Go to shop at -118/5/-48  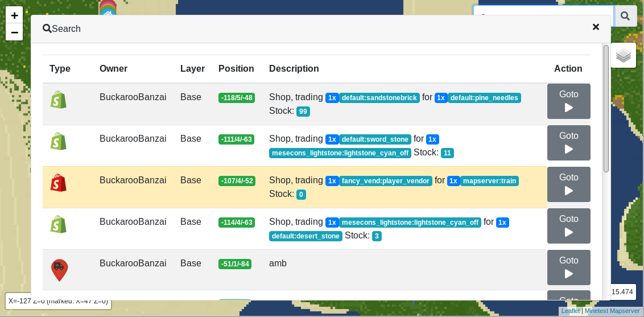568,101
